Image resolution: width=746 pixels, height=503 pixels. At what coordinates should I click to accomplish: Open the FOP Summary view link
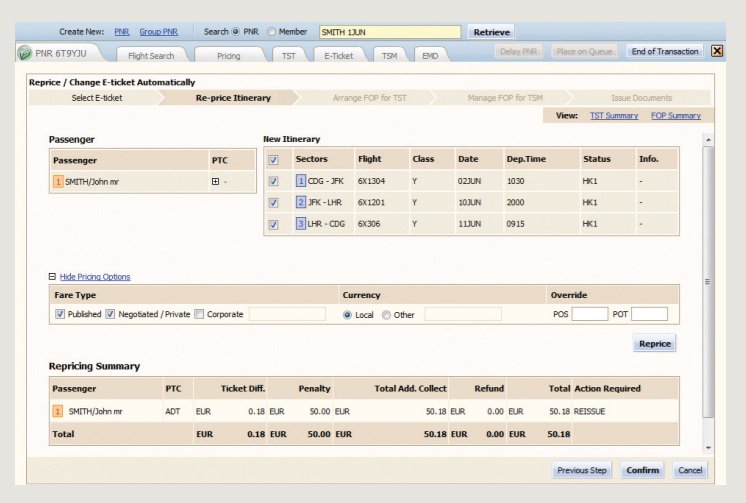[x=676, y=116]
